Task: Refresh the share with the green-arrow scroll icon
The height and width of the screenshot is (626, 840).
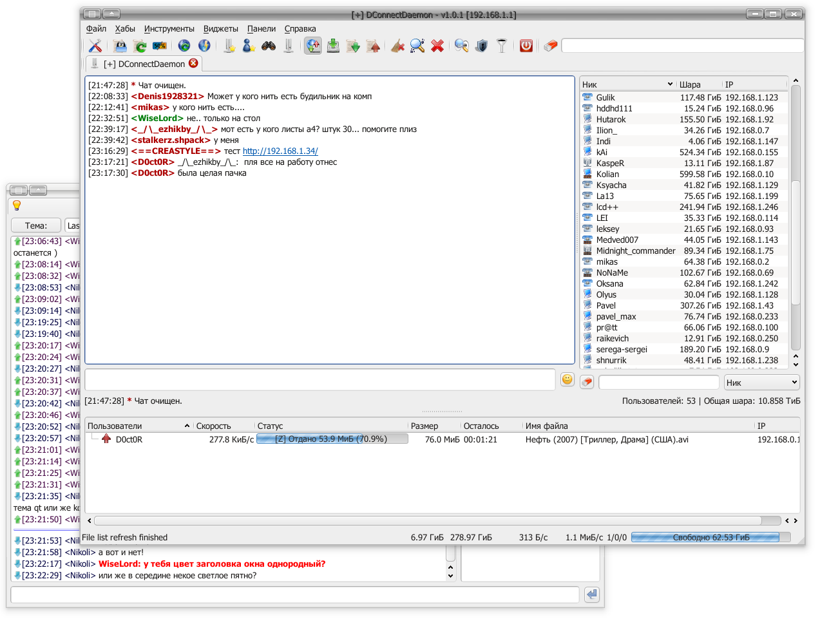Action: click(140, 46)
